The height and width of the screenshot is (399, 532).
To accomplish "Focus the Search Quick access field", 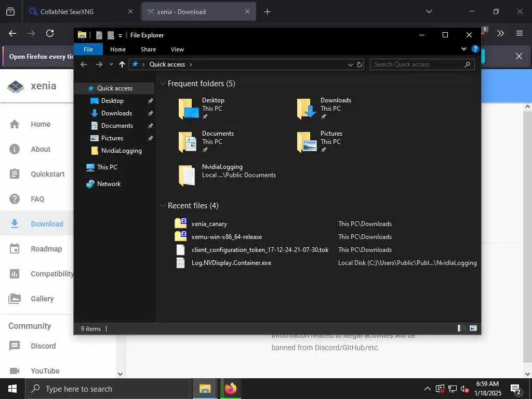I will (x=422, y=64).
